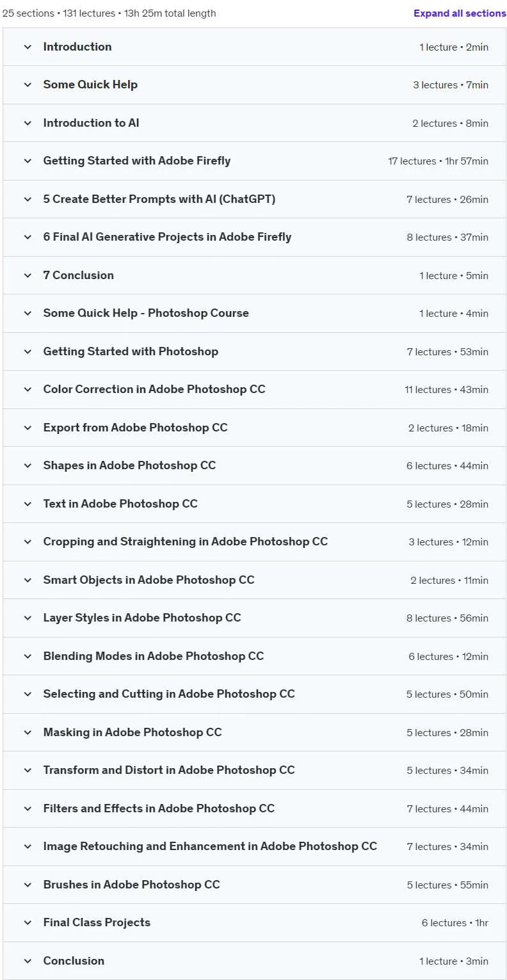Click chevron icon beside Introduction section
The image size is (507, 980).
tap(28, 47)
